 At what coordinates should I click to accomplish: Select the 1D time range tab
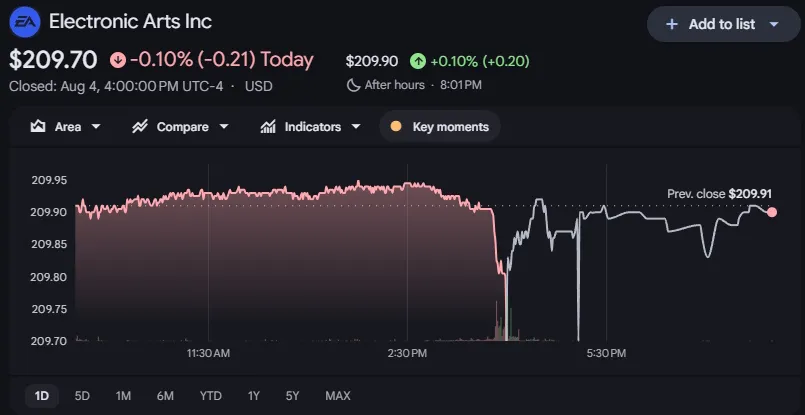(x=42, y=396)
